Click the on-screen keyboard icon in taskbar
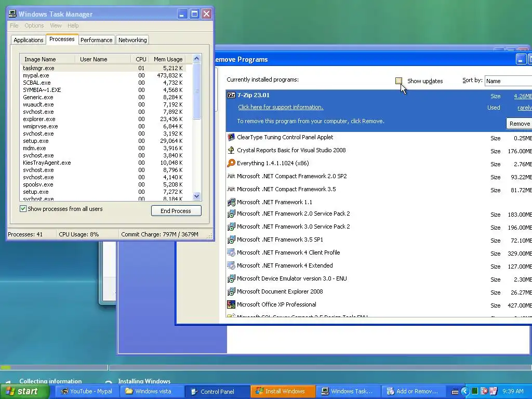This screenshot has width=532, height=399. pos(455,392)
